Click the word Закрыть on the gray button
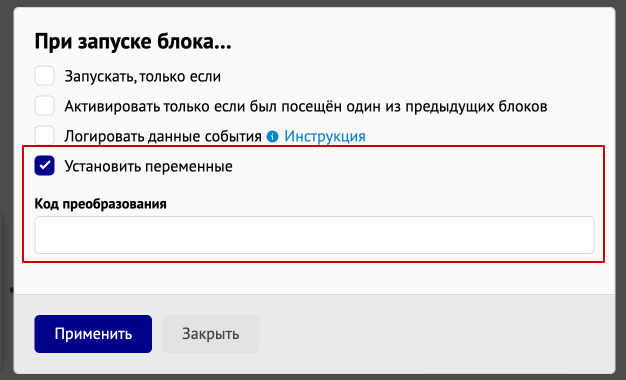Viewport: 626px width, 380px height. (210, 334)
